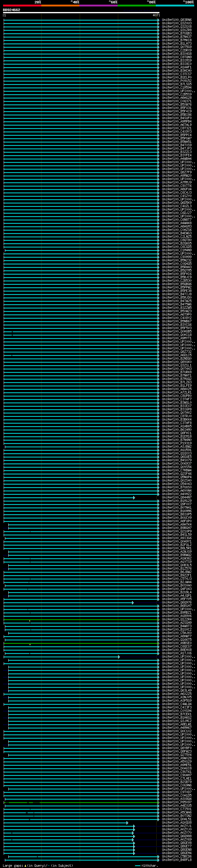Screen dimensions: 197x868
Task: Click the white query length ruler bar
Action: click(x=81, y=12)
